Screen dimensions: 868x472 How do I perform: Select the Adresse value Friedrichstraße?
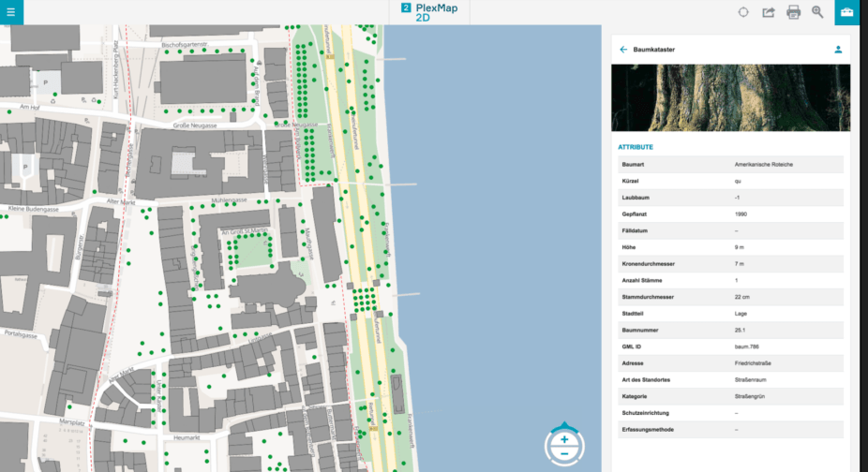coord(753,363)
